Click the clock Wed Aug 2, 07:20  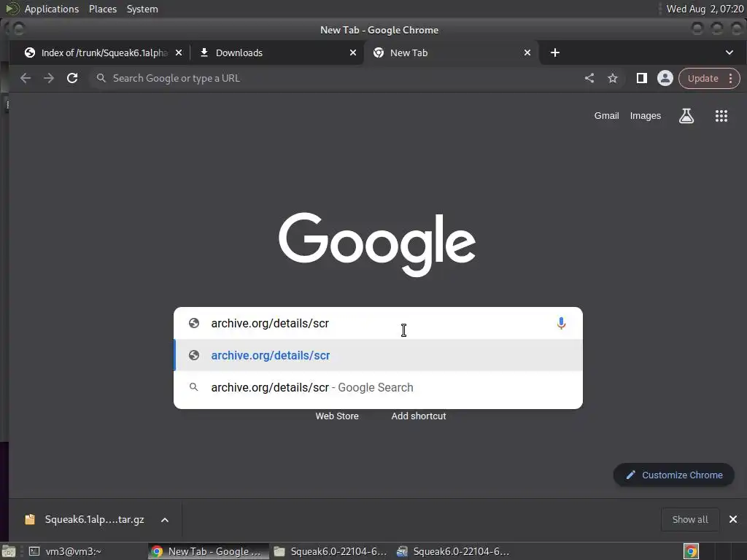tap(705, 9)
